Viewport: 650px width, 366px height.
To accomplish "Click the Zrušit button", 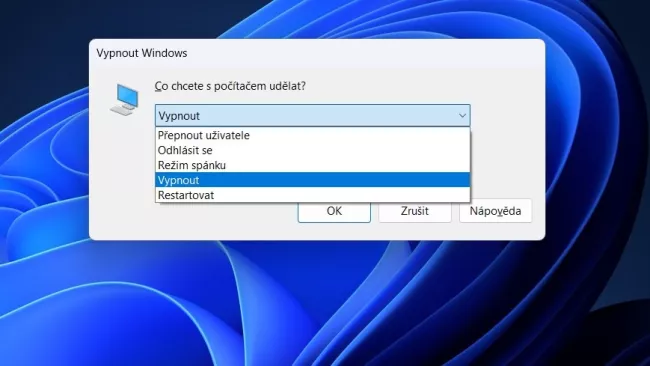I will 415,211.
